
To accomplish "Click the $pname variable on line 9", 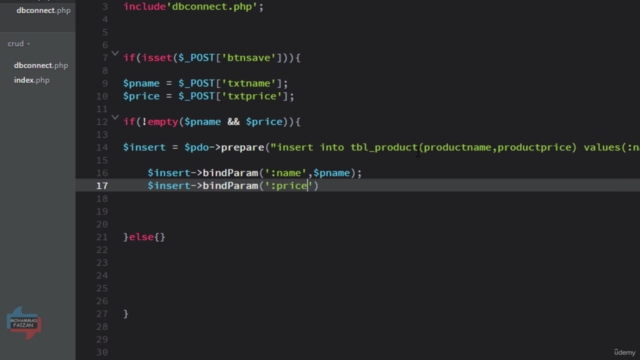I will tap(141, 83).
